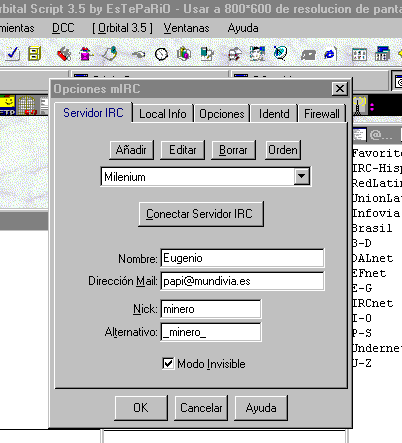The height and width of the screenshot is (443, 402).
Task: Click the teal book with pencil icon
Action: coord(207,54)
